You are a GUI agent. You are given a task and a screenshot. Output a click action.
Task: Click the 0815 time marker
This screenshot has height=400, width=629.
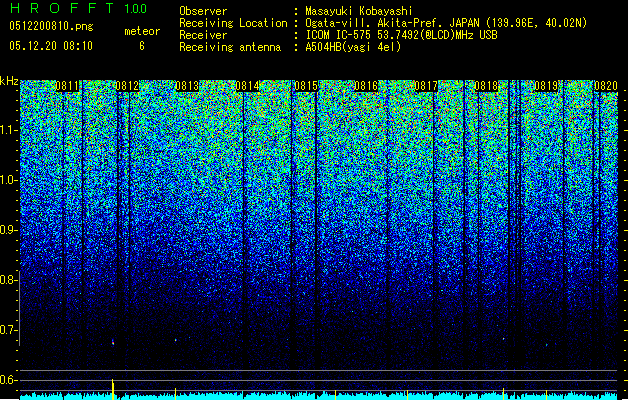click(306, 86)
